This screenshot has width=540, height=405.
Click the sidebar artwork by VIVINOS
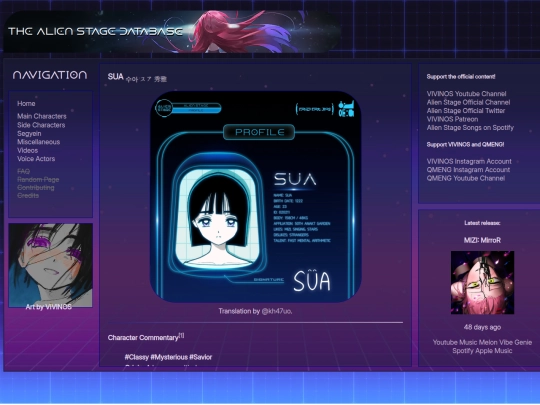50,264
